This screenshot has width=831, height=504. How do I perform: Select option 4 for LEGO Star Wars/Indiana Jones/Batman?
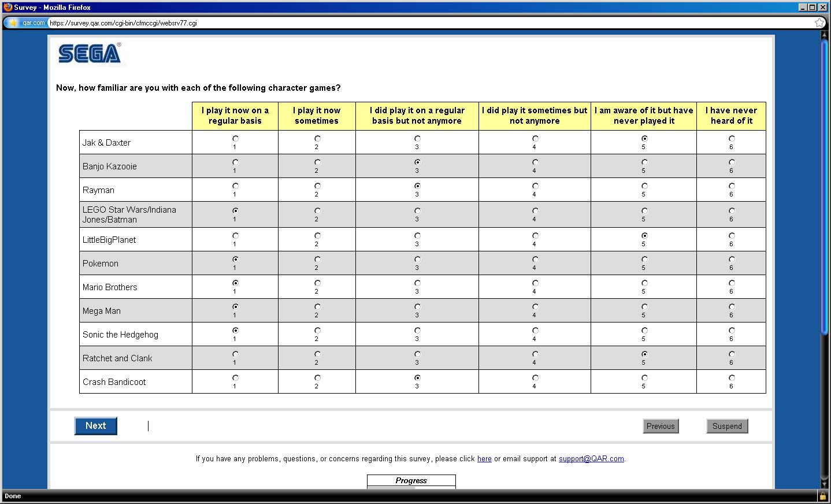point(535,211)
